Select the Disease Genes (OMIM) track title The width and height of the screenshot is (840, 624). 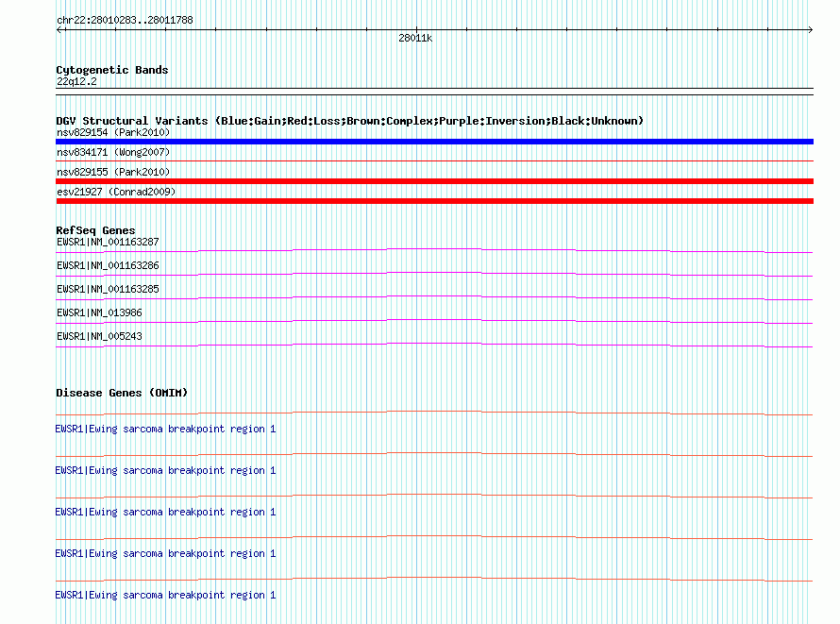click(x=122, y=393)
